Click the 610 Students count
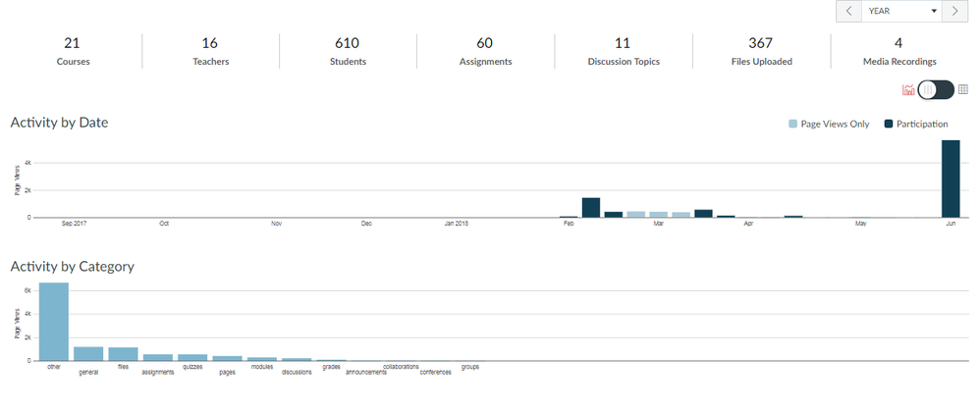Viewport: 980px width, 409px height. pos(347,51)
